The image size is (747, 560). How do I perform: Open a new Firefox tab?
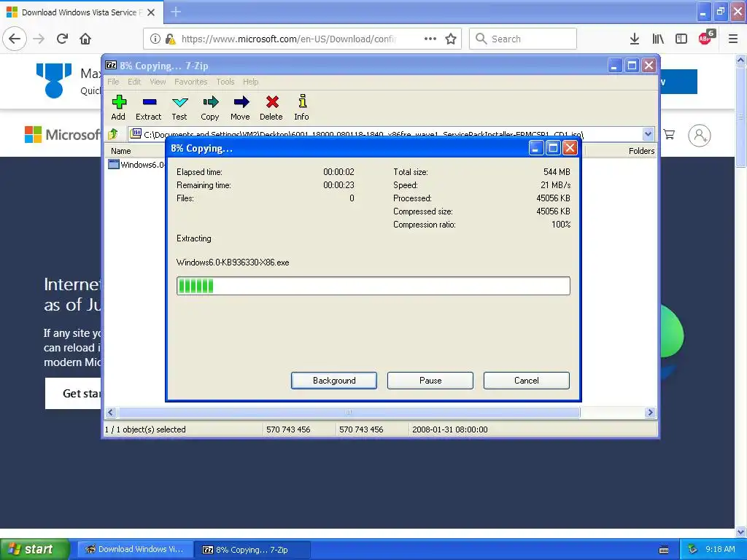(176, 12)
